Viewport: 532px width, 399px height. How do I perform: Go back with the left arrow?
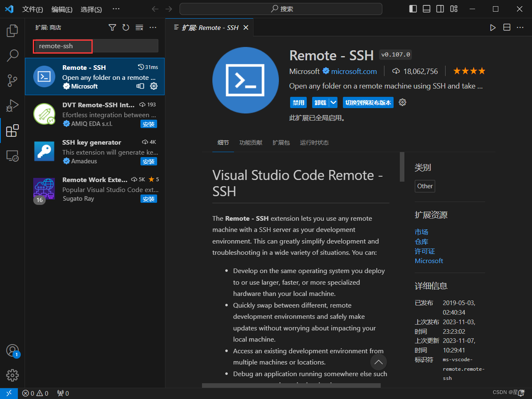(155, 9)
